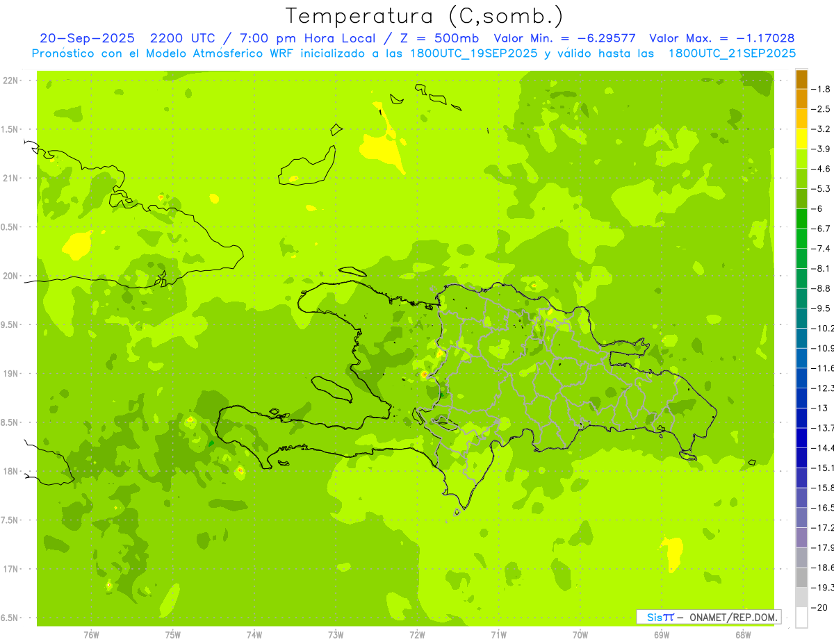This screenshot has height=644, width=834.
Task: Click the 19N latitude label
Action: 10,374
